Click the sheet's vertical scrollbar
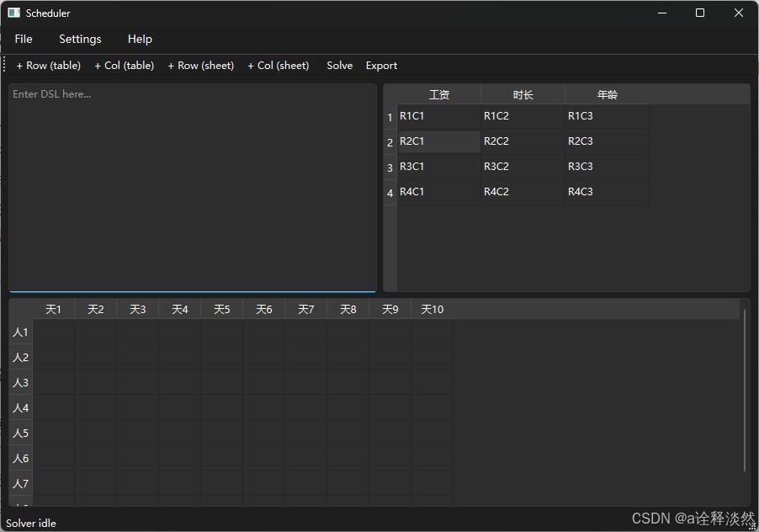759x532 pixels. point(745,391)
